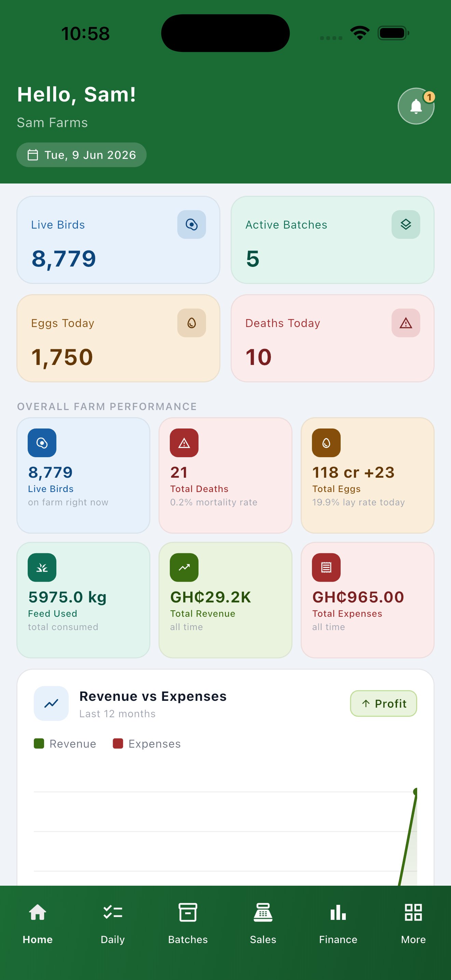Viewport: 451px width, 980px height.
Task: Tap blue Live Birds performance icon
Action: 42,443
